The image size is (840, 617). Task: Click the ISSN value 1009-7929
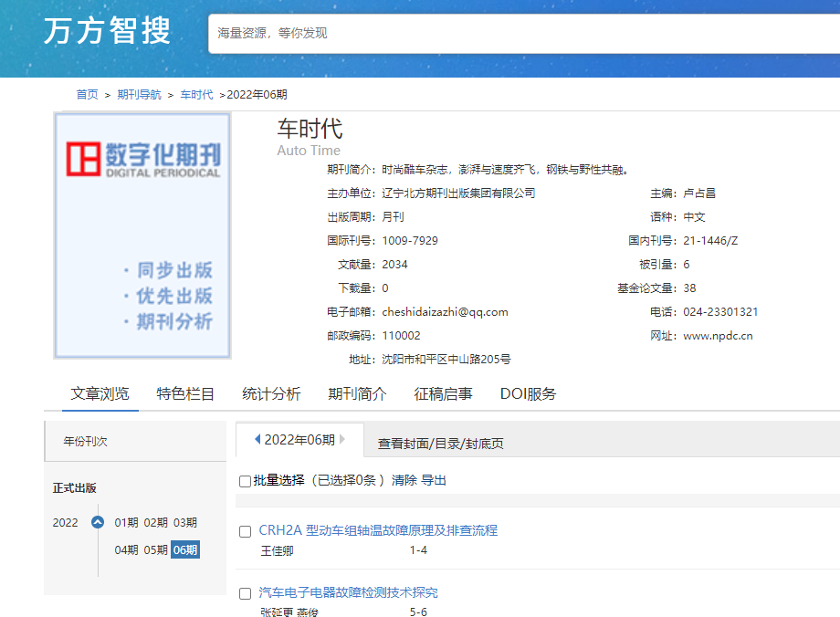point(410,240)
